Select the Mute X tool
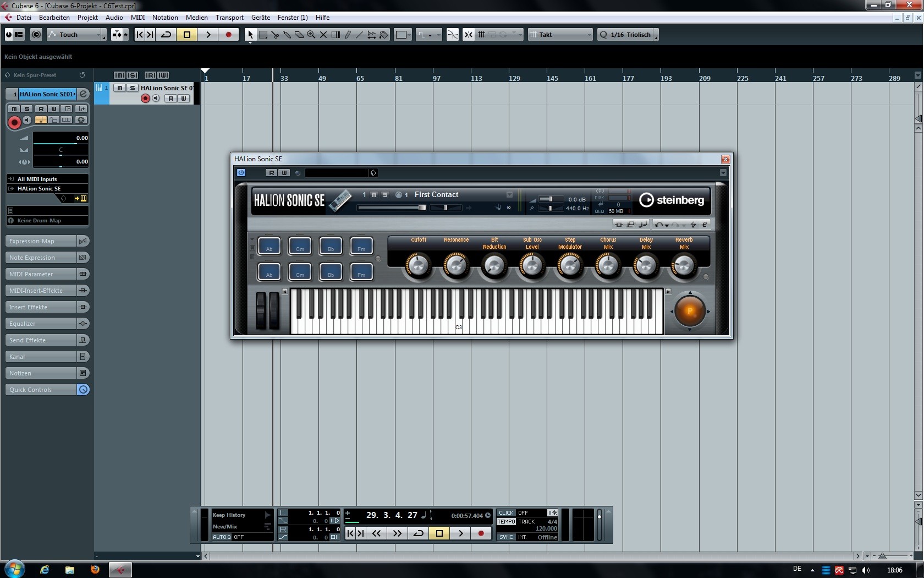924x578 pixels. pos(323,35)
